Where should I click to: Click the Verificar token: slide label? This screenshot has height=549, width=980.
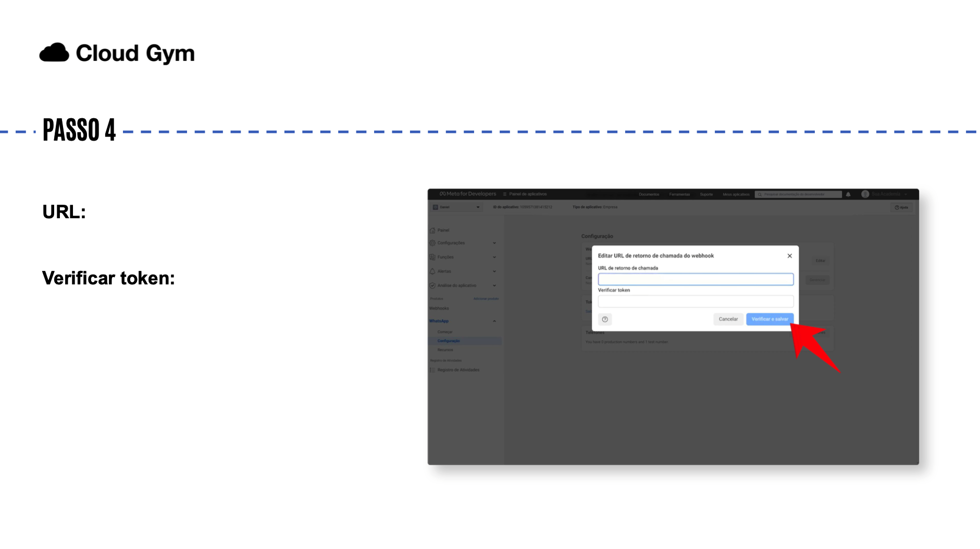[108, 278]
